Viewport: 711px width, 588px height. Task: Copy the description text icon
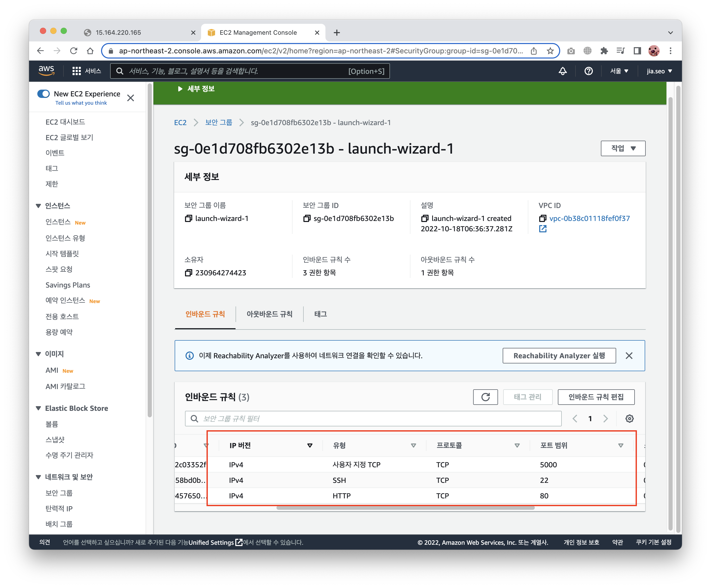point(425,218)
